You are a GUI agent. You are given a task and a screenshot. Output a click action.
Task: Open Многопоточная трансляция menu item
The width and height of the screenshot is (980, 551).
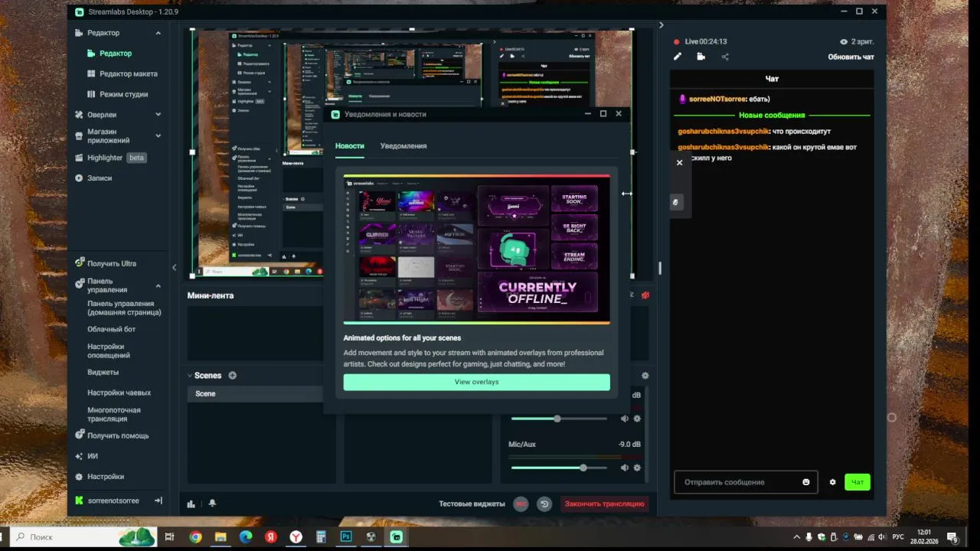coord(114,414)
